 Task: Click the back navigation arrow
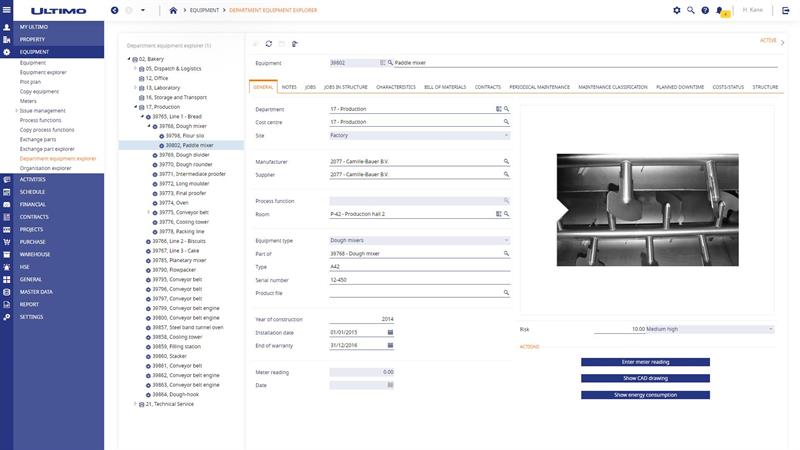pyautogui.click(x=115, y=10)
